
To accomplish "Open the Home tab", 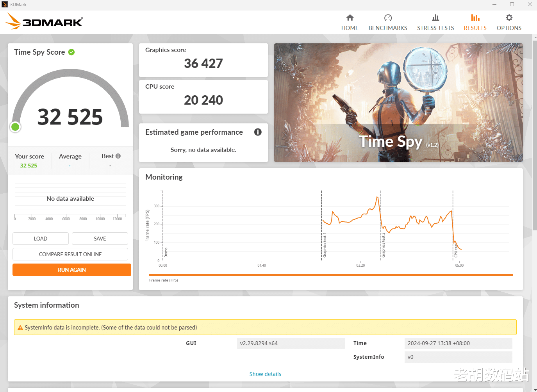I will point(350,23).
